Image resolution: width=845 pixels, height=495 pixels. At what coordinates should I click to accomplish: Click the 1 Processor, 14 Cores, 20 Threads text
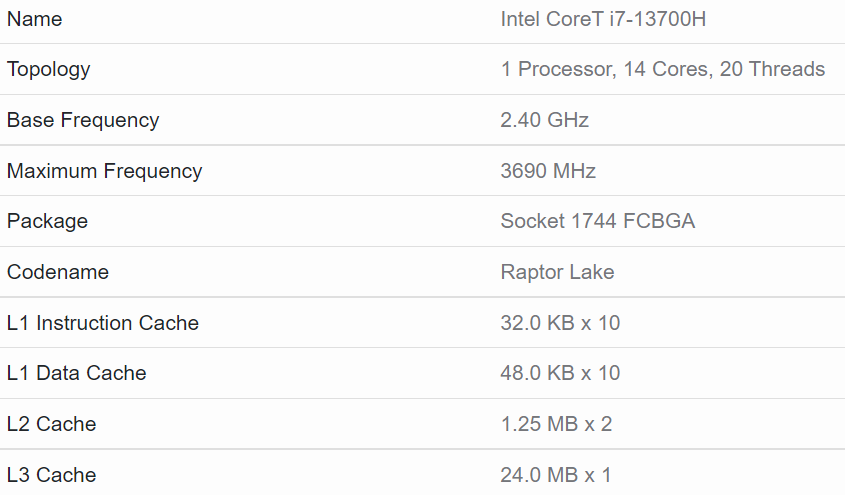click(x=663, y=69)
